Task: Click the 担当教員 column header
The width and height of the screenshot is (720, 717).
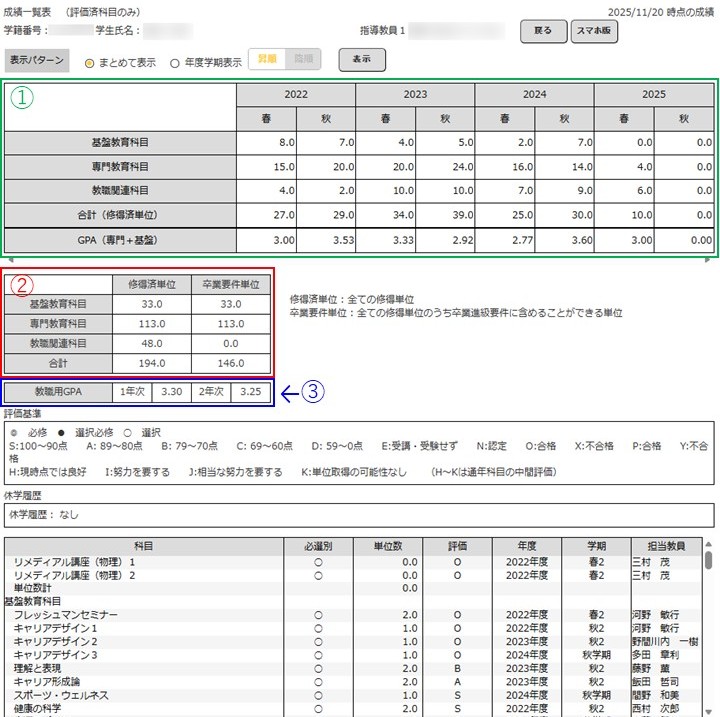Action: [x=667, y=546]
